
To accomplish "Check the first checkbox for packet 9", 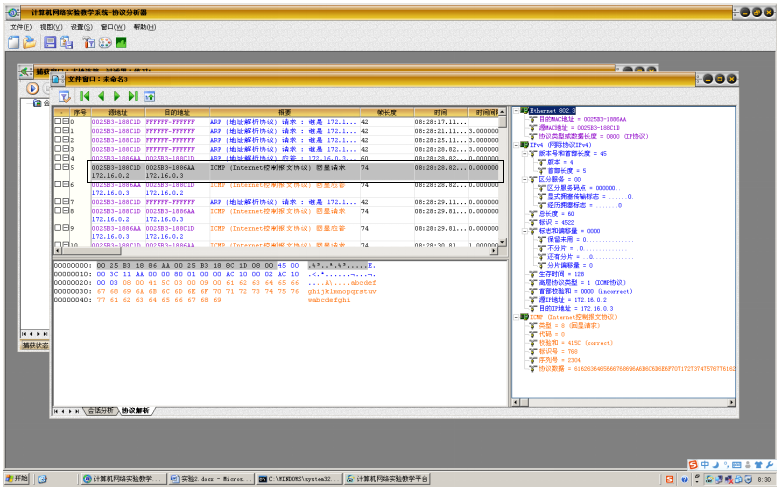I will coord(57,227).
